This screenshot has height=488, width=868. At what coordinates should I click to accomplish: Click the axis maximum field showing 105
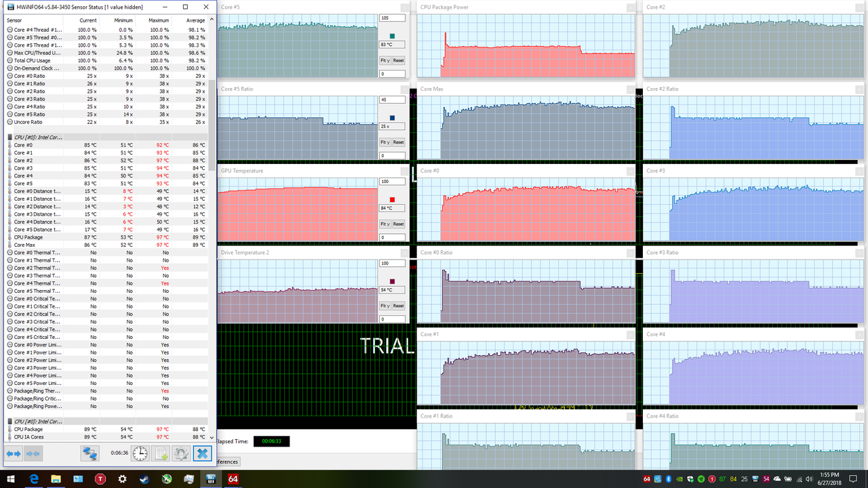click(x=391, y=18)
